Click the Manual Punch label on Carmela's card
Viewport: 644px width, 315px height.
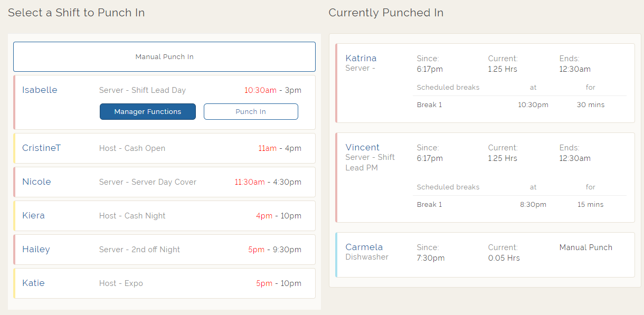tap(585, 247)
